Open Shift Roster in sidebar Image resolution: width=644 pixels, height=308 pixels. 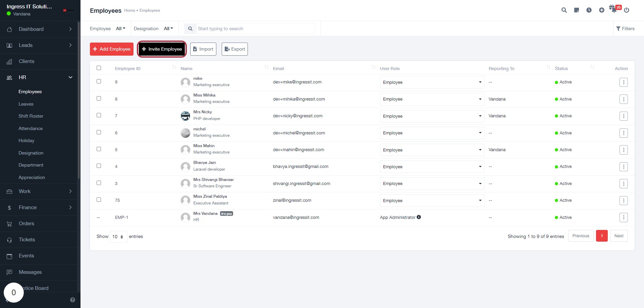31,116
